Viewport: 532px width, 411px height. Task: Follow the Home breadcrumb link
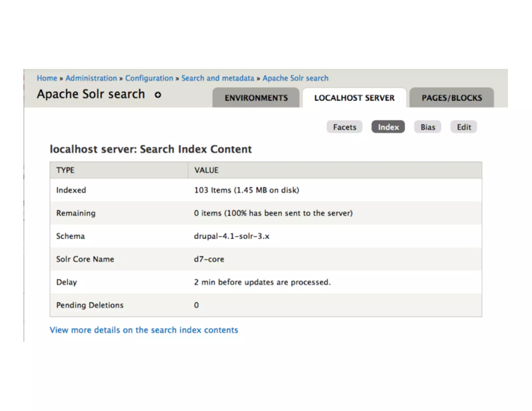pos(47,78)
